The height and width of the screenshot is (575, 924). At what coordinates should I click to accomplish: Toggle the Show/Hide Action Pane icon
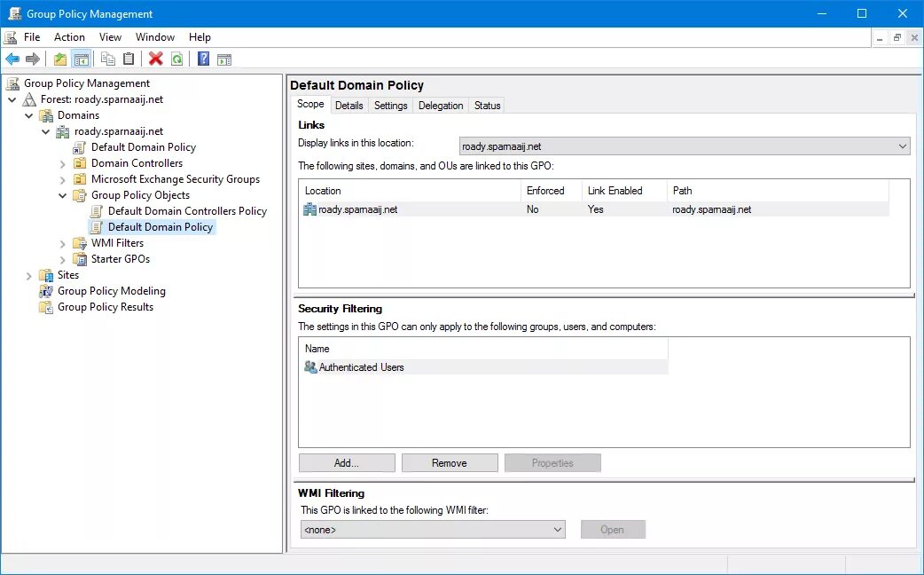(224, 59)
